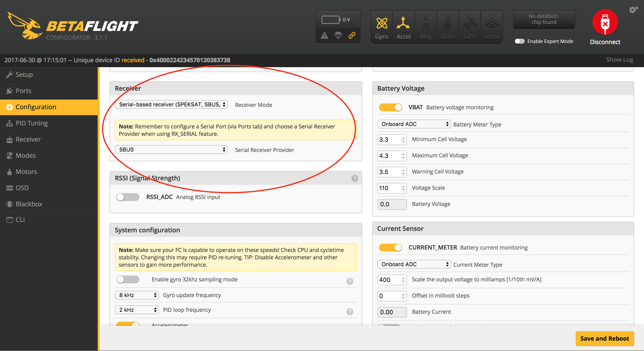This screenshot has height=351, width=644.
Task: Open the CLI tab
Action: click(49, 220)
